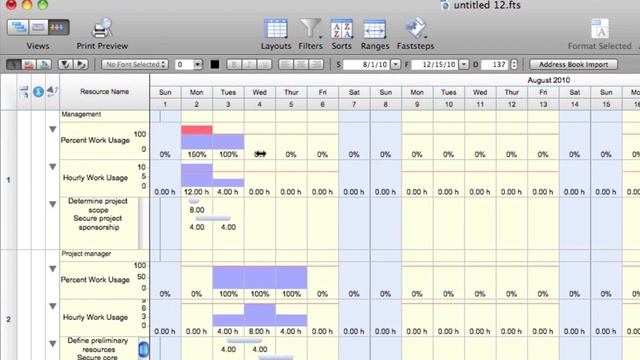The width and height of the screenshot is (640, 360).
Task: Toggle underline formatting
Action: 264,64
